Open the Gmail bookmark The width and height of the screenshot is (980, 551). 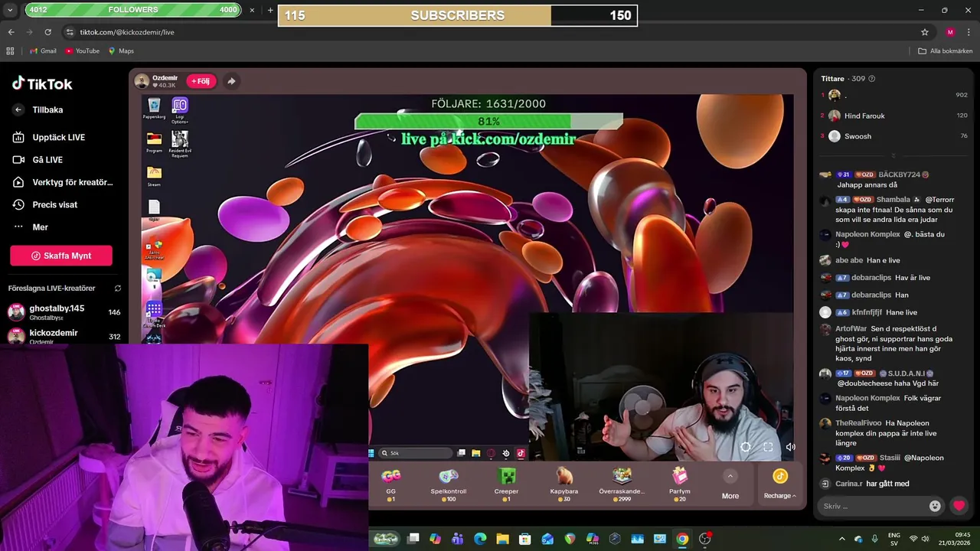click(x=43, y=51)
